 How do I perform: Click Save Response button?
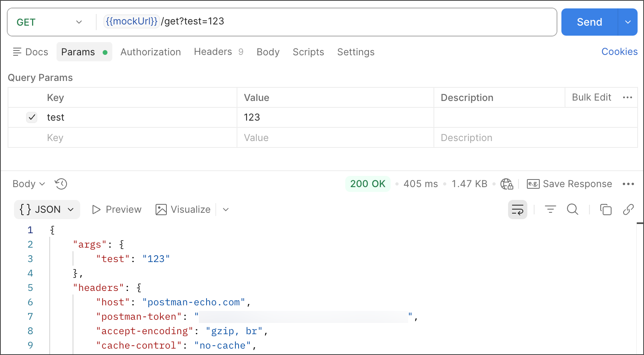click(569, 184)
